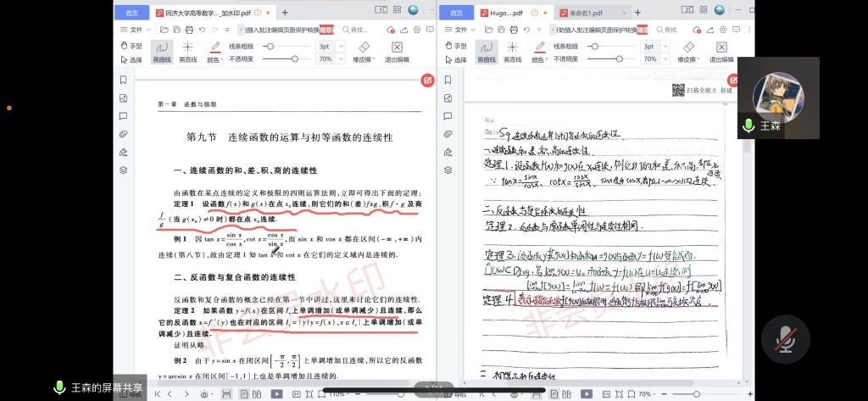Unmute microphone in the bottom-right call panel

tap(785, 339)
